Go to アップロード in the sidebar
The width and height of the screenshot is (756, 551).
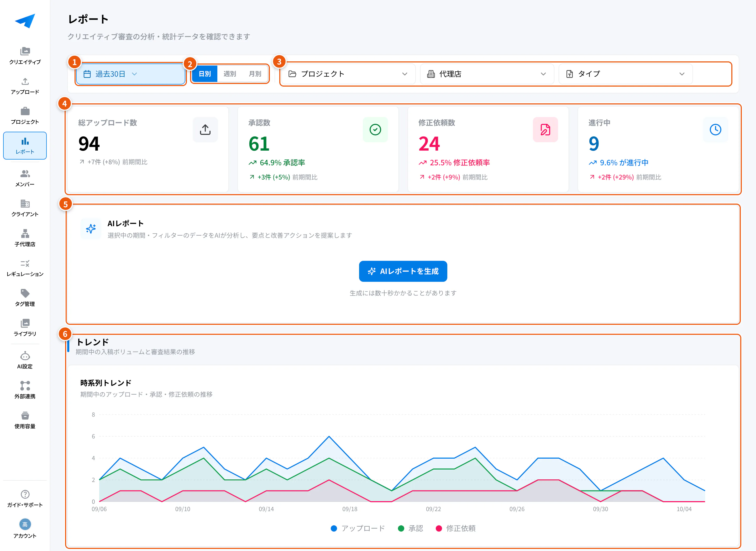(x=25, y=86)
